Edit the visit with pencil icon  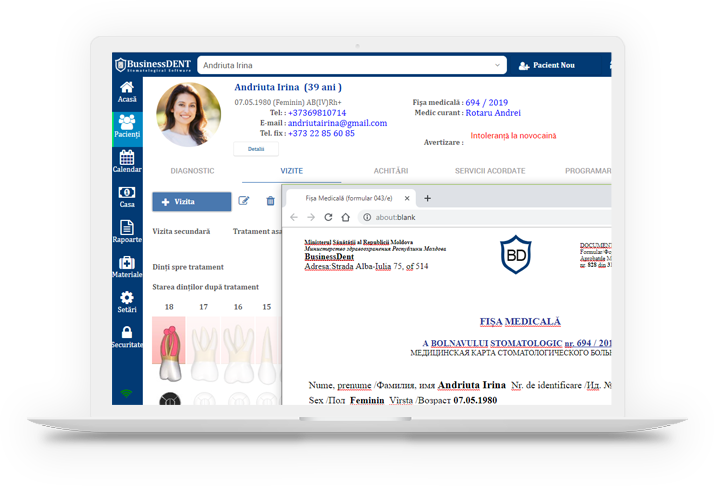pyautogui.click(x=244, y=201)
